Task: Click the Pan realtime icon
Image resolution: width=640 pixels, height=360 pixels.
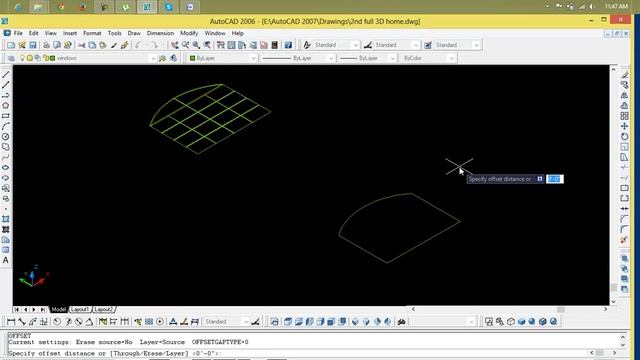Action: coord(175,45)
